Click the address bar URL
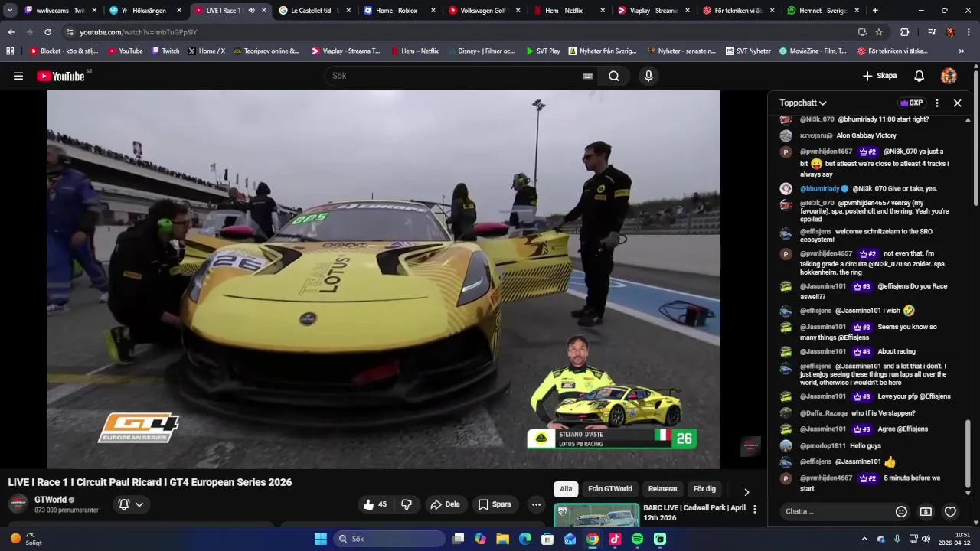The width and height of the screenshot is (980, 551). point(139,32)
